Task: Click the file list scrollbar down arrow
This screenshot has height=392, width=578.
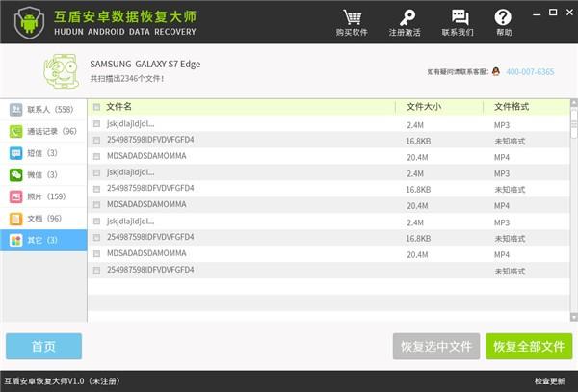Action: point(573,317)
